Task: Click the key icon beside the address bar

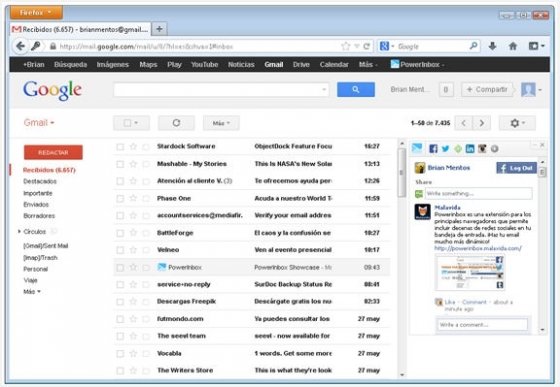Action: click(x=35, y=46)
